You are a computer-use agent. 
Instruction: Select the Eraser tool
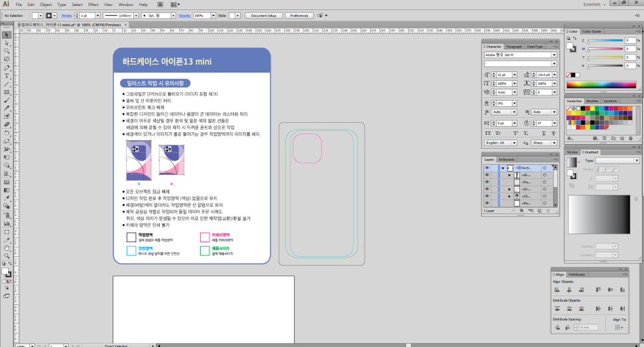point(7,125)
